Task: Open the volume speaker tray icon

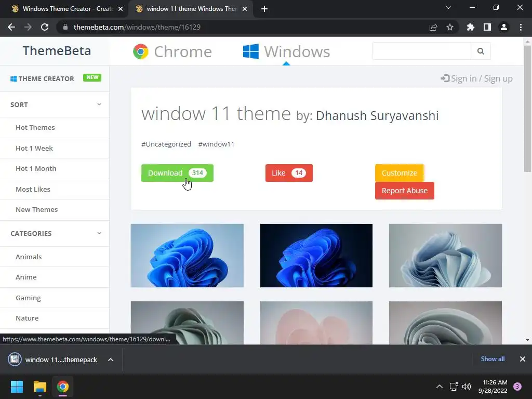Action: [x=467, y=387]
